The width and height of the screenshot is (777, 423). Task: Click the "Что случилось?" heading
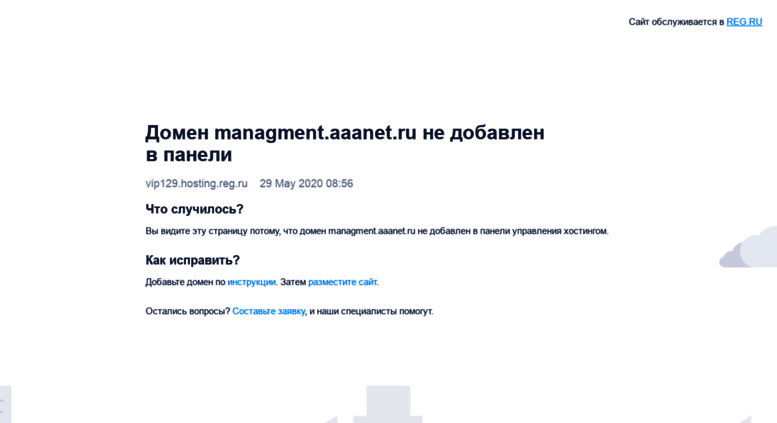(194, 209)
